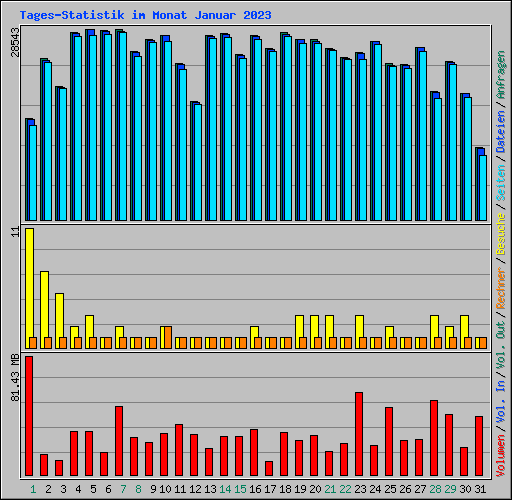Click day label 2 on x-axis
Screen dimensions: 512x500
pos(48,489)
